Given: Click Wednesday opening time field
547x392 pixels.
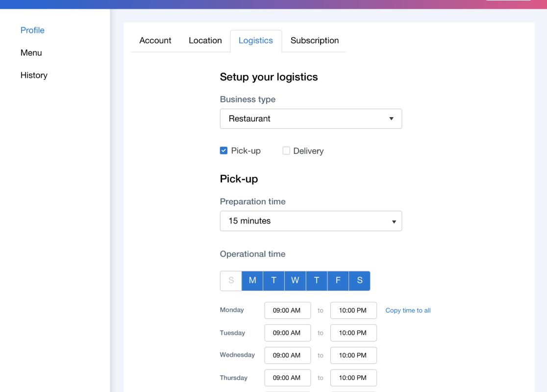Looking at the screenshot, I should click(x=287, y=355).
